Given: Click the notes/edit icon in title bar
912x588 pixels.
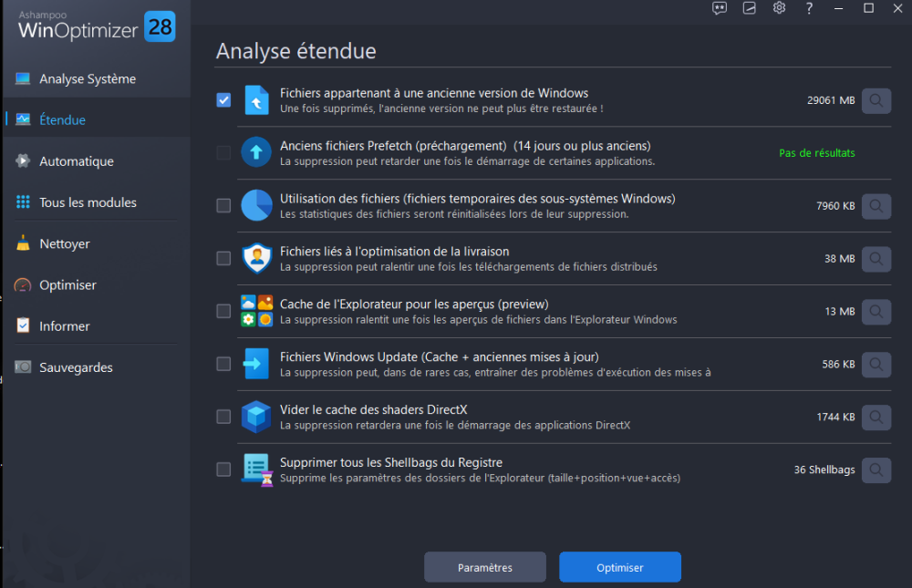Looking at the screenshot, I should (749, 8).
